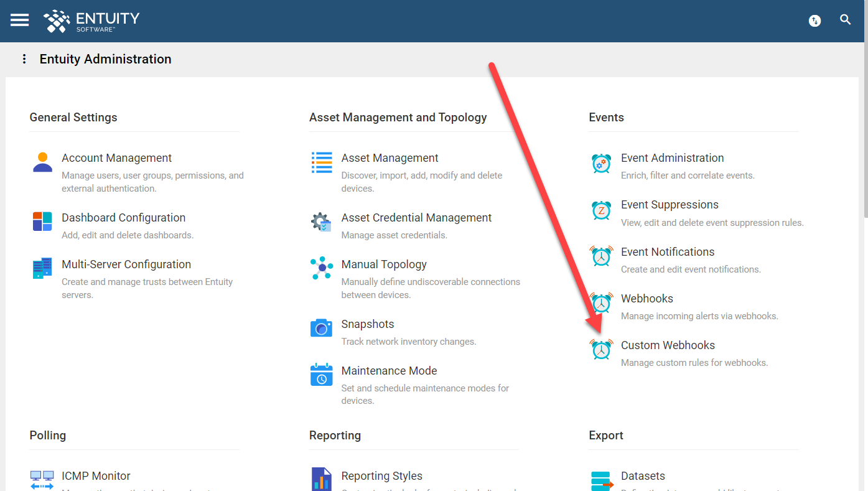Click the Datasets stacked bars icon

point(600,479)
